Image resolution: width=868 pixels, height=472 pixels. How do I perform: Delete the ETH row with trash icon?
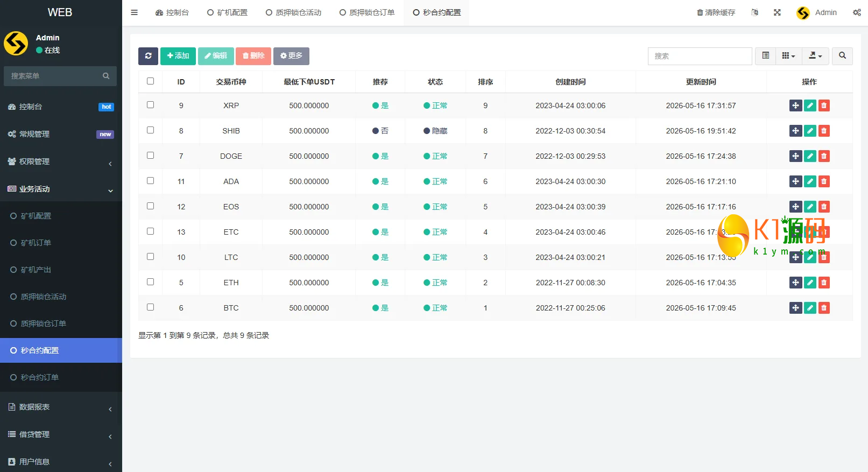824,283
